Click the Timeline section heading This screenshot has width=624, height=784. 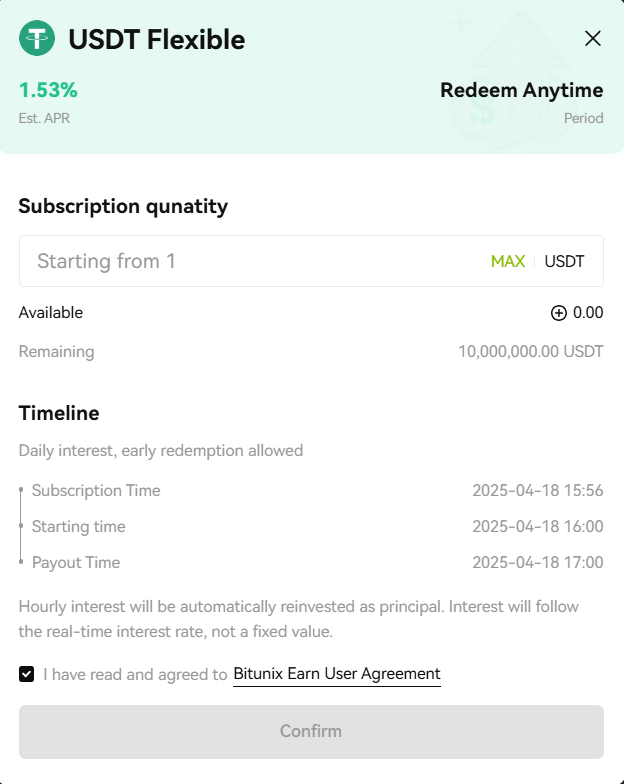click(59, 413)
